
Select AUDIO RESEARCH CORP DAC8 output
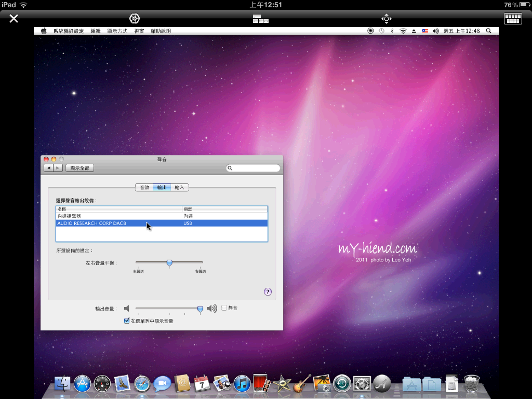[162, 223]
